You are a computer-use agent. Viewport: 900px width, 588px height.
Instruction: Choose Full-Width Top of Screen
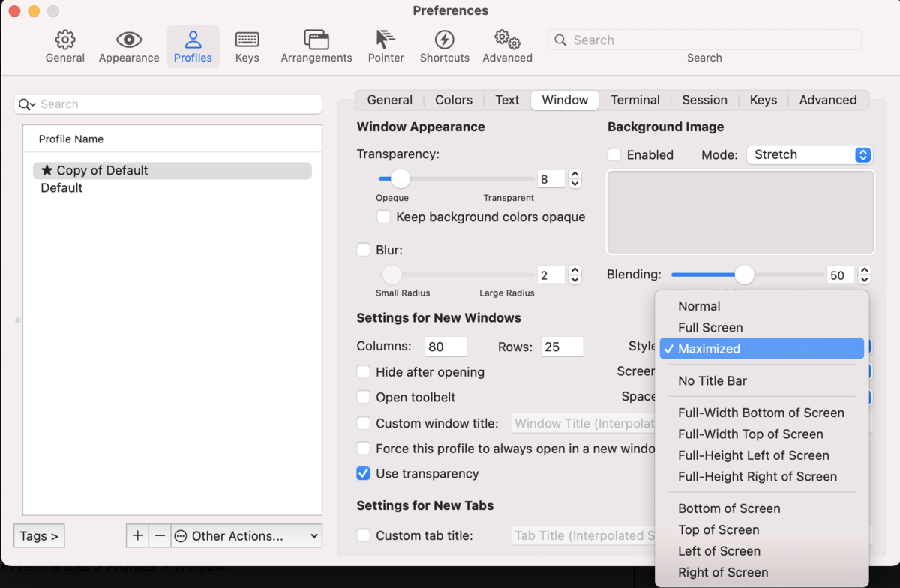click(x=762, y=434)
